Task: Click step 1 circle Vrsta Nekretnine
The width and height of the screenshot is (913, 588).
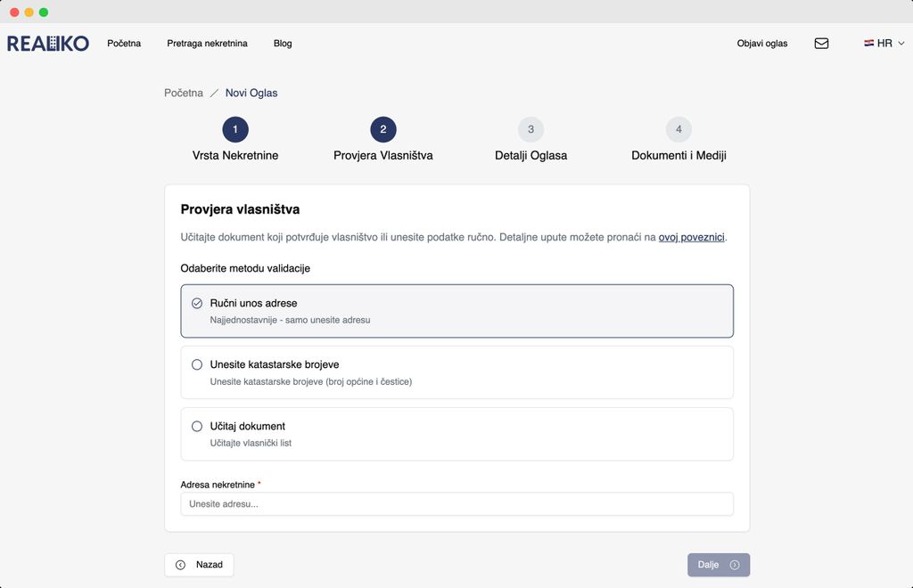Action: point(235,129)
